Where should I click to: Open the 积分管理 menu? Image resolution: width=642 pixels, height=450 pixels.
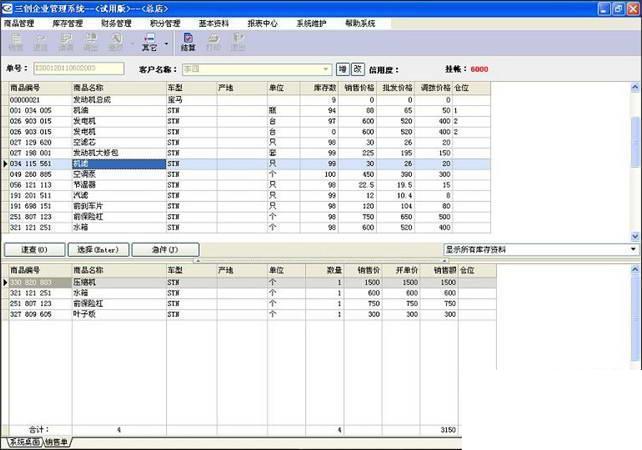[165, 23]
